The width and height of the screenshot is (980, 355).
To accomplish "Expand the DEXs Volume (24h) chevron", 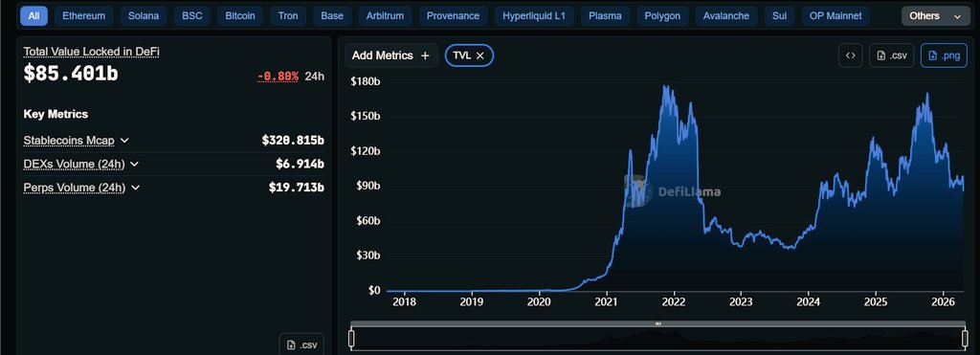I will pyautogui.click(x=134, y=165).
